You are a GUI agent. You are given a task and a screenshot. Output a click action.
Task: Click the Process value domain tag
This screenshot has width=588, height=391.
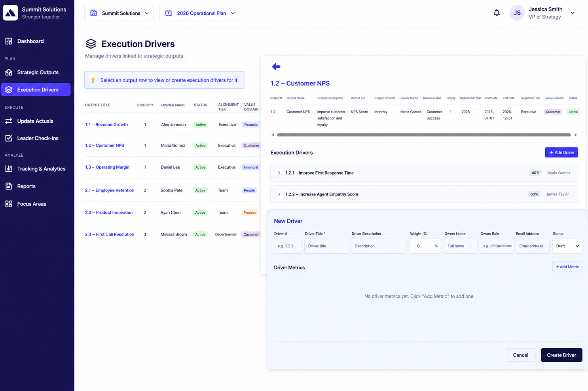click(x=250, y=213)
